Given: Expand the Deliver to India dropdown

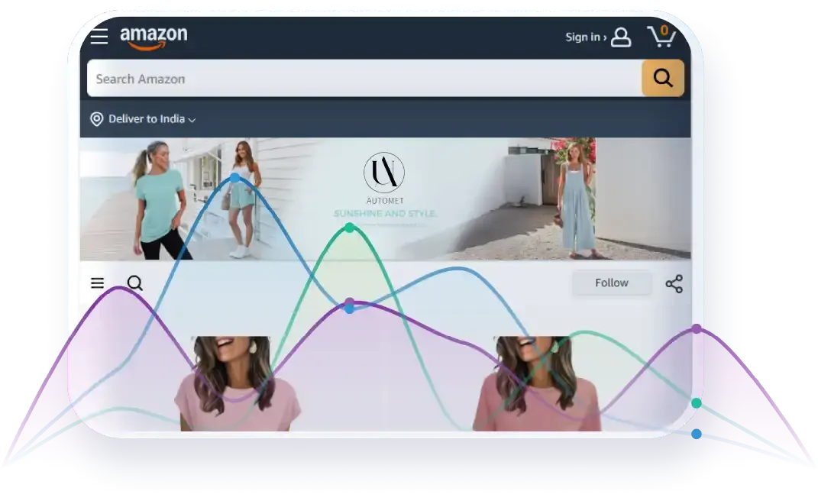Looking at the screenshot, I should (x=146, y=119).
